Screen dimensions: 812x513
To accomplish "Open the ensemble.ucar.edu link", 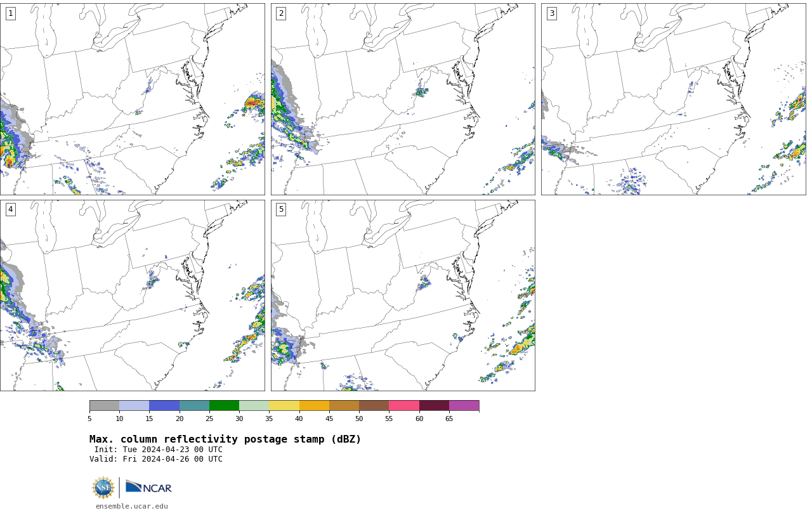I will pyautogui.click(x=132, y=507).
